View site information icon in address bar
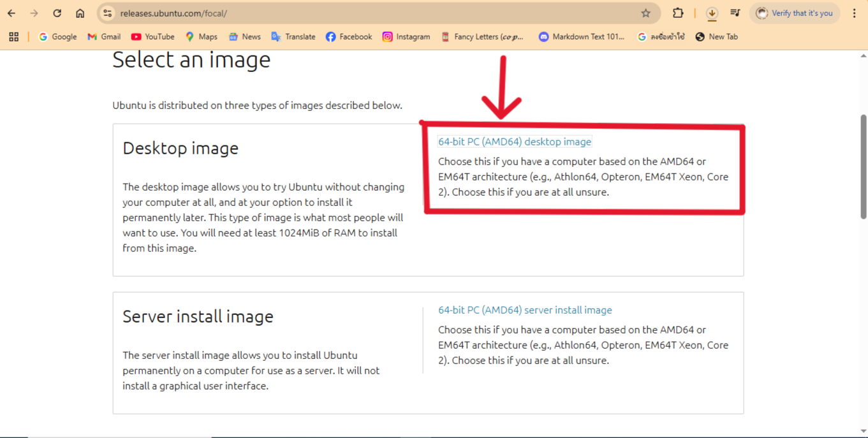868x438 pixels. [x=108, y=13]
